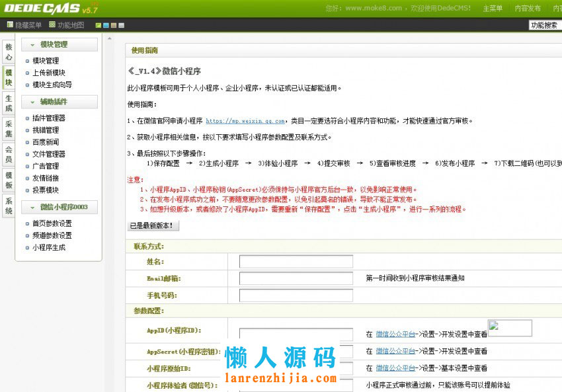The width and height of the screenshot is (562, 392).
Task: Open 上传新模块 menu item
Action: (x=49, y=73)
